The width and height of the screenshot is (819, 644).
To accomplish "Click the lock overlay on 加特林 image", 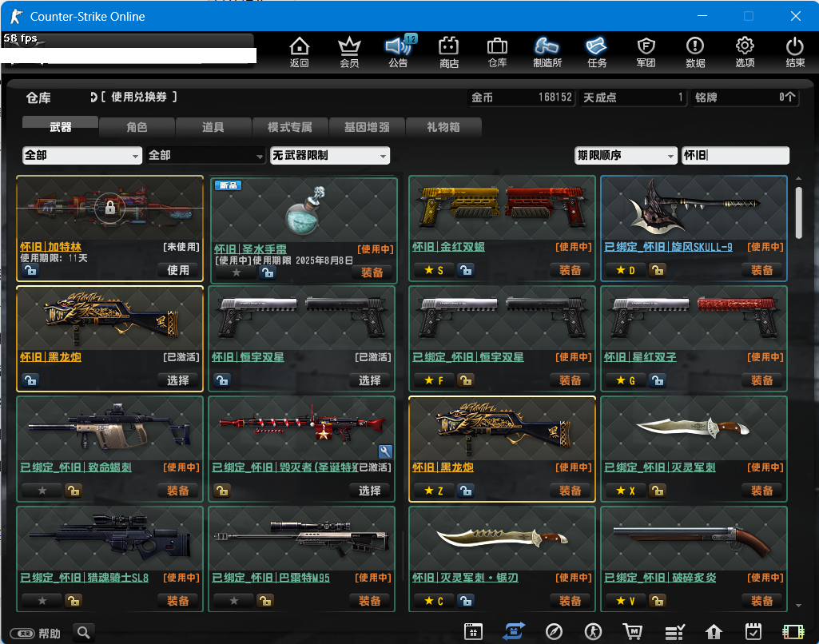I will pos(109,208).
